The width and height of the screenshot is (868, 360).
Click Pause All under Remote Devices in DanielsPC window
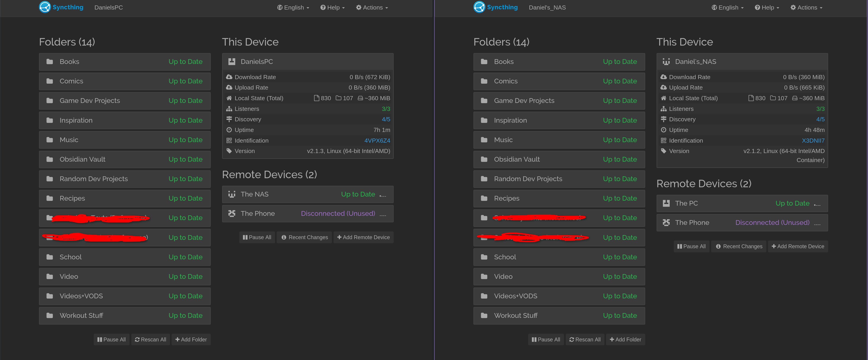(x=257, y=238)
